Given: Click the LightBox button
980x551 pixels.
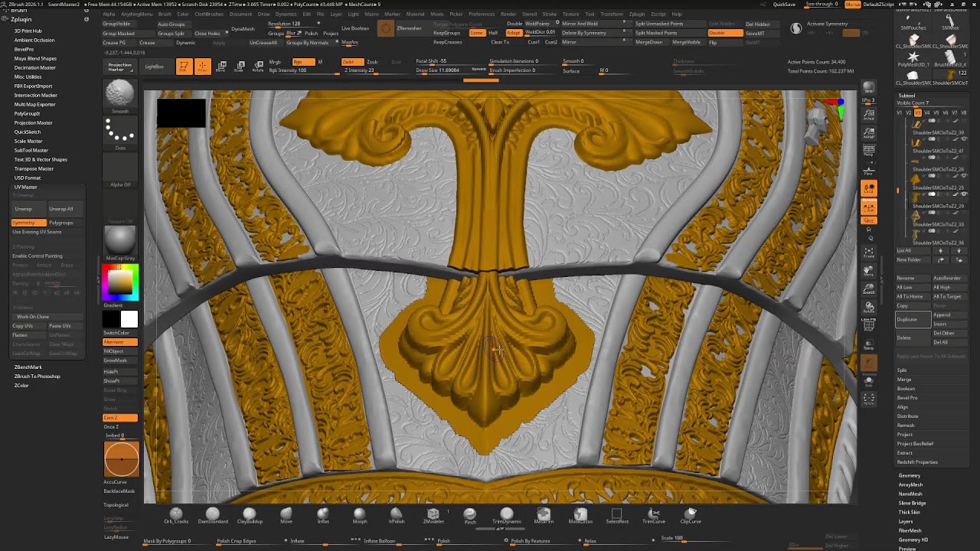Looking at the screenshot, I should point(154,67).
